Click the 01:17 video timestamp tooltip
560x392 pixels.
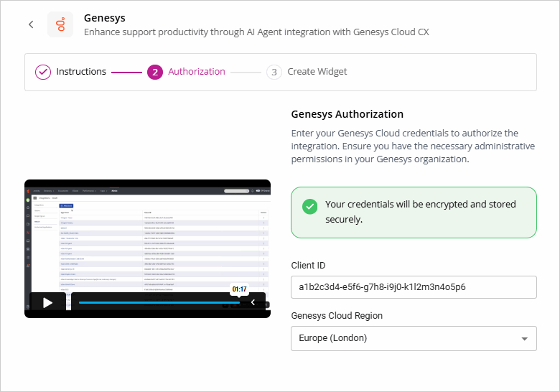(x=239, y=289)
